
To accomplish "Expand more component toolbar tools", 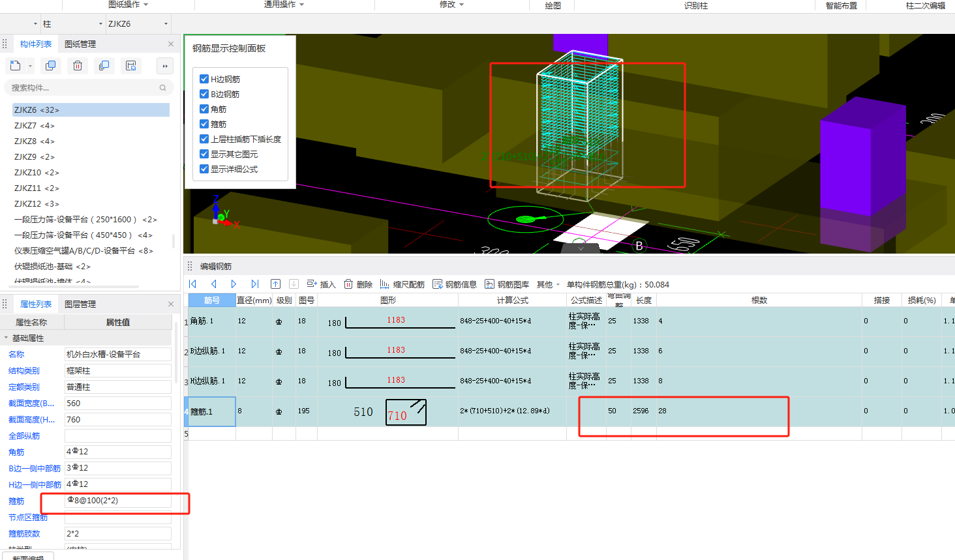I will [x=165, y=66].
